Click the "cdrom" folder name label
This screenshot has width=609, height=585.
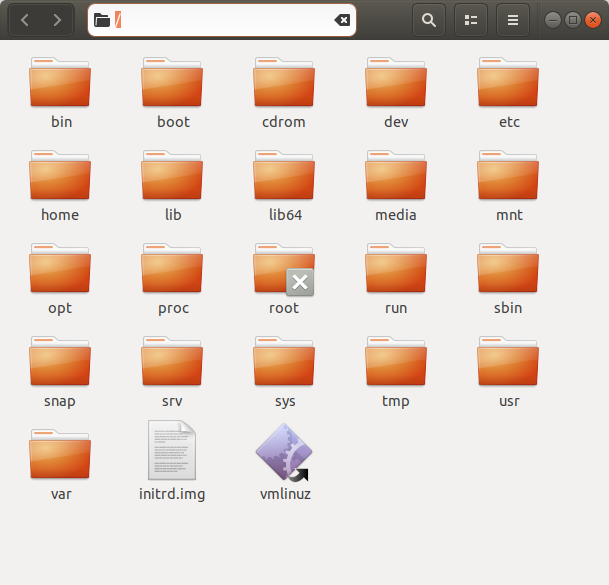point(284,122)
